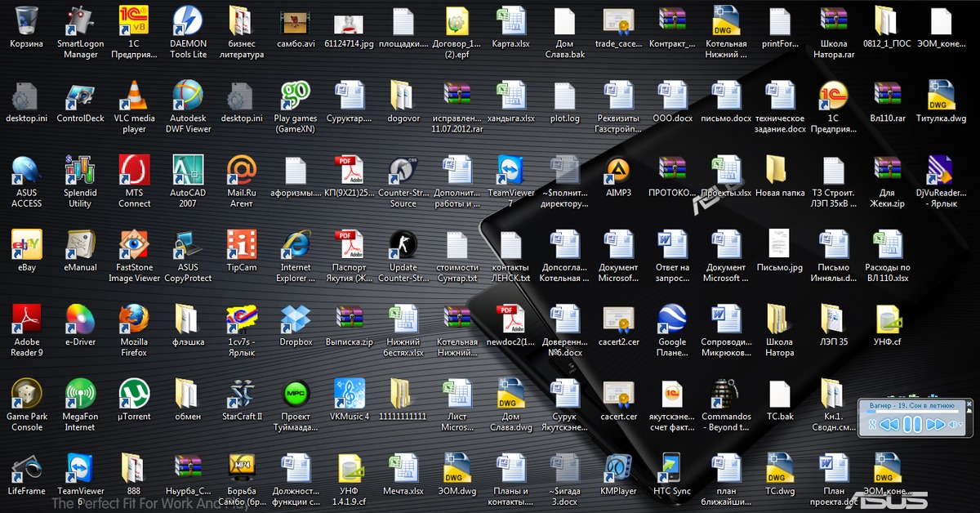Go to previous track in widget

pyautogui.click(x=890, y=424)
